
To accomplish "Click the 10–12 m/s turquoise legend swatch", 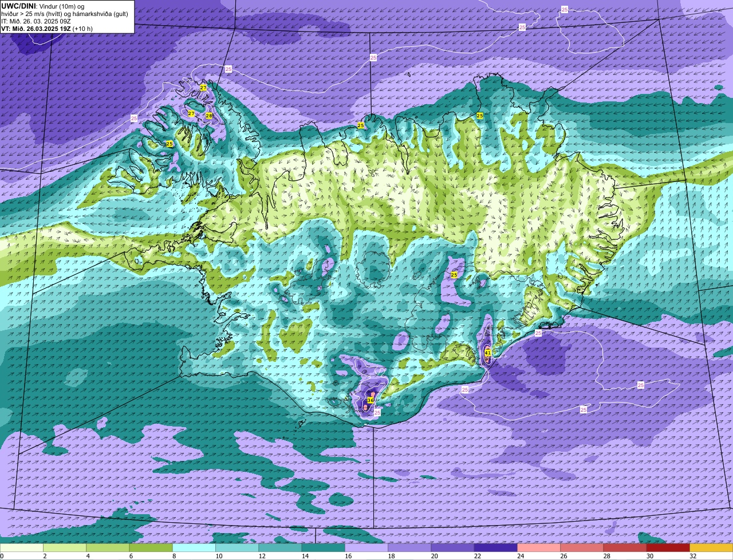I will (x=237, y=548).
